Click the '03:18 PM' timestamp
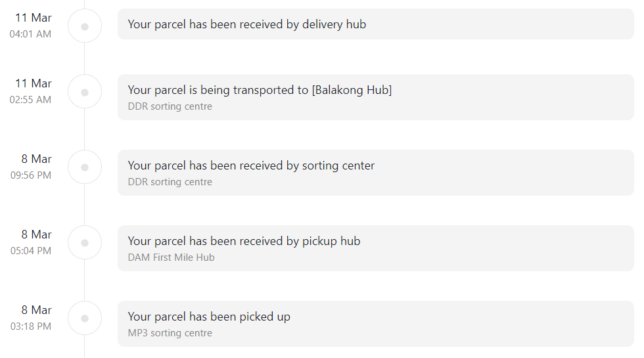Image resolution: width=644 pixels, height=358 pixels. tap(31, 326)
